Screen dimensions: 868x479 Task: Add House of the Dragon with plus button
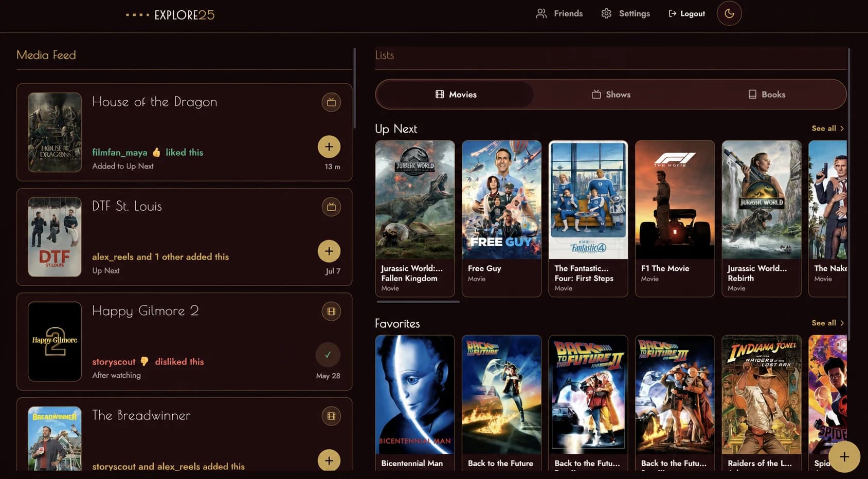329,147
